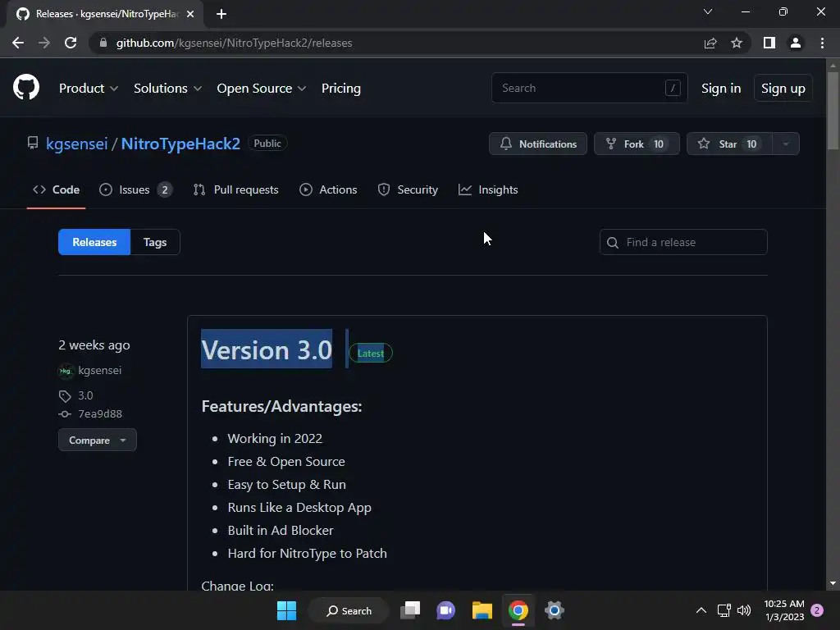Screen dimensions: 840x630
Task: Bookmark this tab with the star icon
Action: pyautogui.click(x=737, y=43)
